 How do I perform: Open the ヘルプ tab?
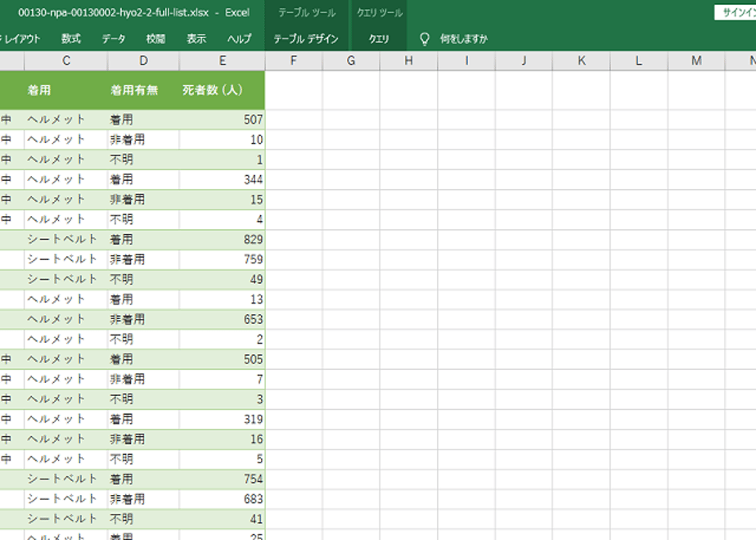pos(239,39)
